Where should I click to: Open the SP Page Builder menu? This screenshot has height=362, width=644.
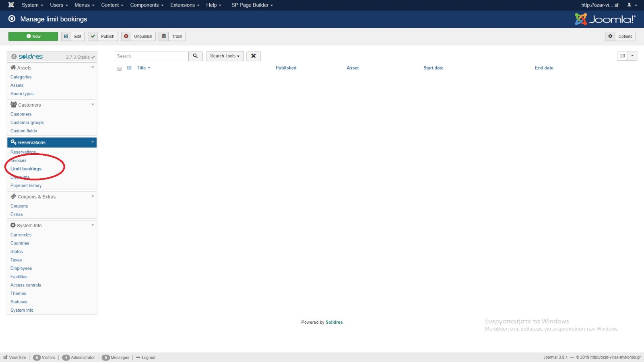click(252, 5)
